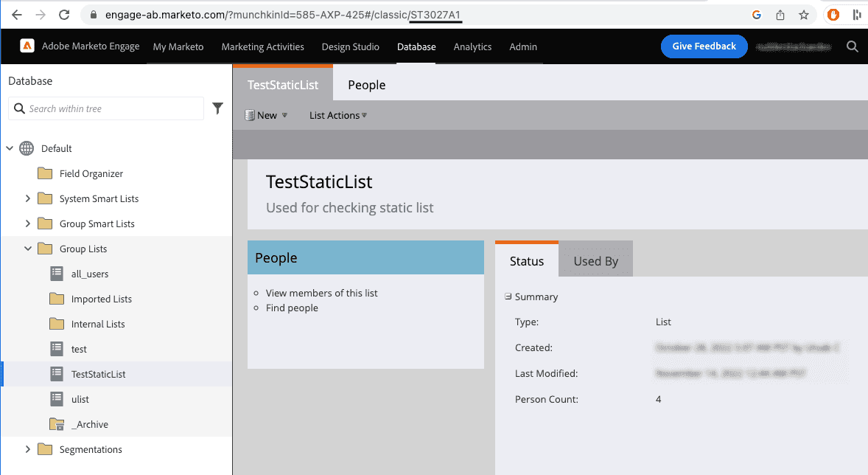This screenshot has width=868, height=475.
Task: Expand the Group Smart Lists folder
Action: point(28,223)
